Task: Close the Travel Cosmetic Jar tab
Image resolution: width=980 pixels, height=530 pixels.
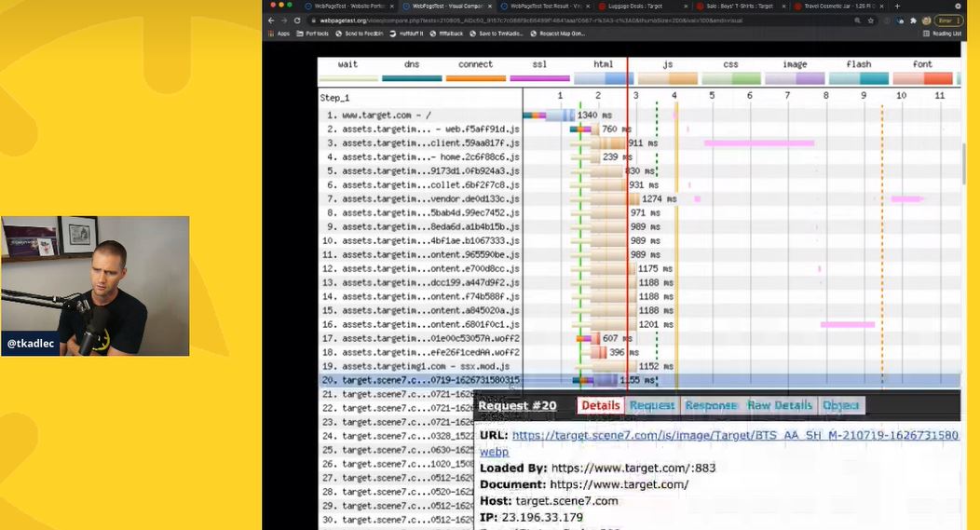Action: [880, 7]
